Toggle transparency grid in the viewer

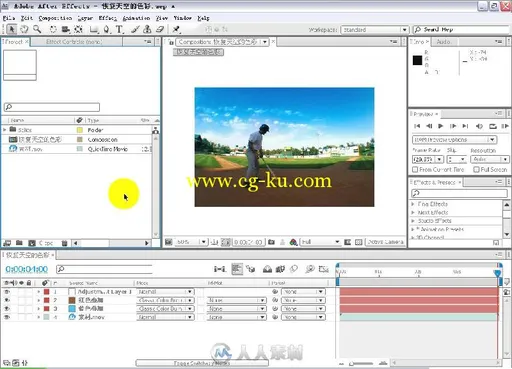click(x=358, y=242)
